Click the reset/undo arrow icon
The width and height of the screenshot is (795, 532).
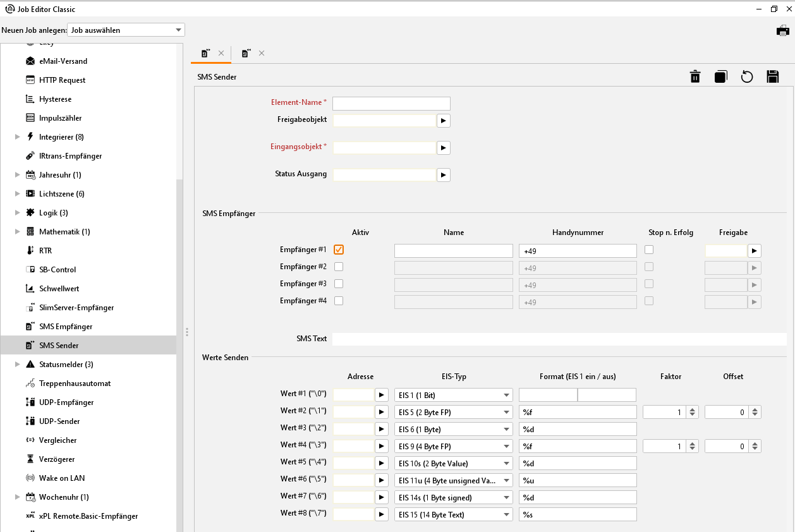(747, 76)
